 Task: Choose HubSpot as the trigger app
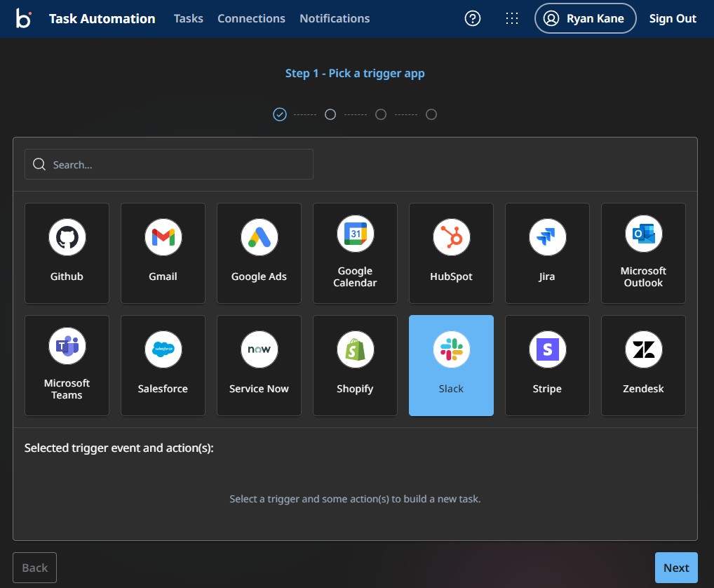click(x=451, y=253)
